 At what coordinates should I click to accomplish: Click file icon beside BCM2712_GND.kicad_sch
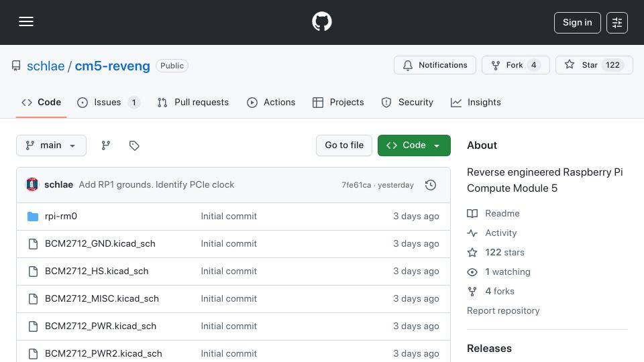pyautogui.click(x=34, y=244)
